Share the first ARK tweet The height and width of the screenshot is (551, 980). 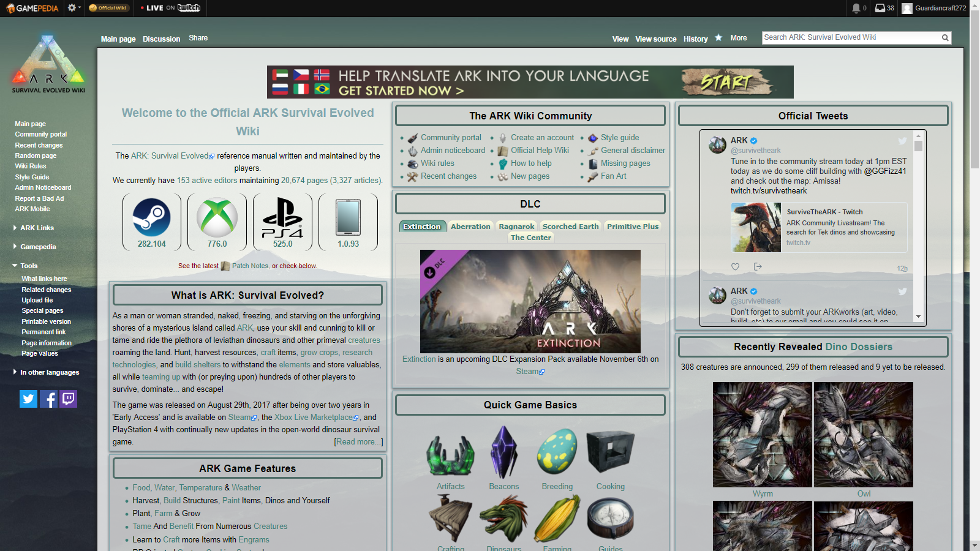click(x=758, y=267)
